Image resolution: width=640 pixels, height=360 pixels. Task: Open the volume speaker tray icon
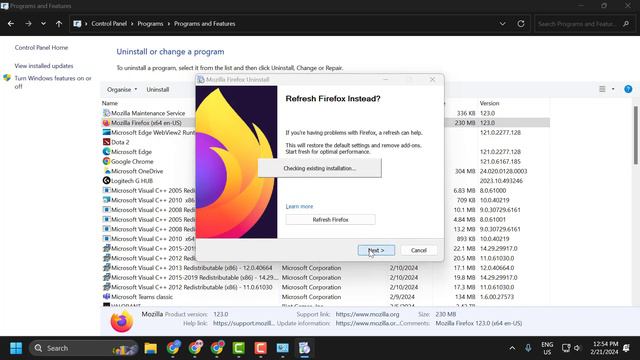577,348
